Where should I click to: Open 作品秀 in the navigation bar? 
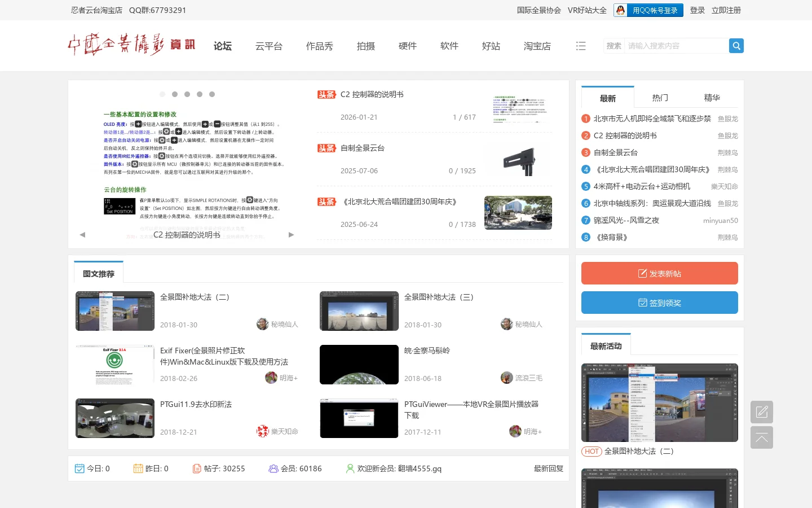click(x=320, y=46)
